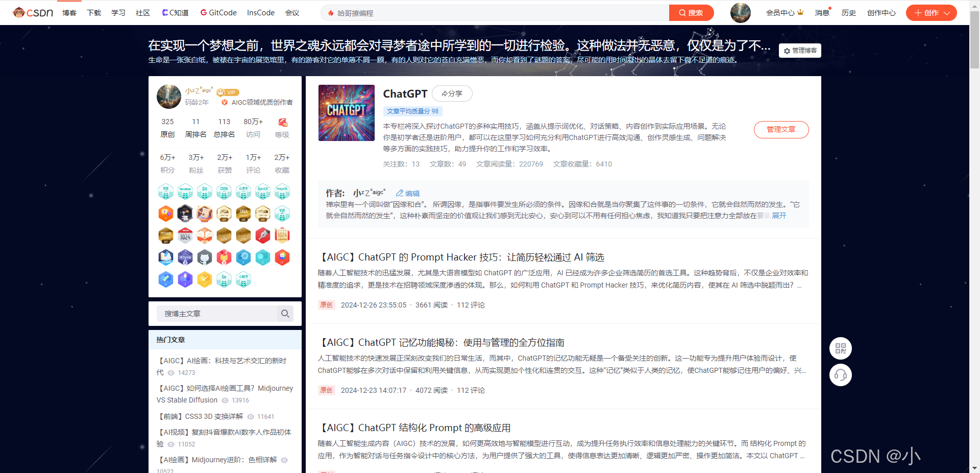Click the PYTHON medal in second row
980x473 pixels.
click(x=263, y=214)
